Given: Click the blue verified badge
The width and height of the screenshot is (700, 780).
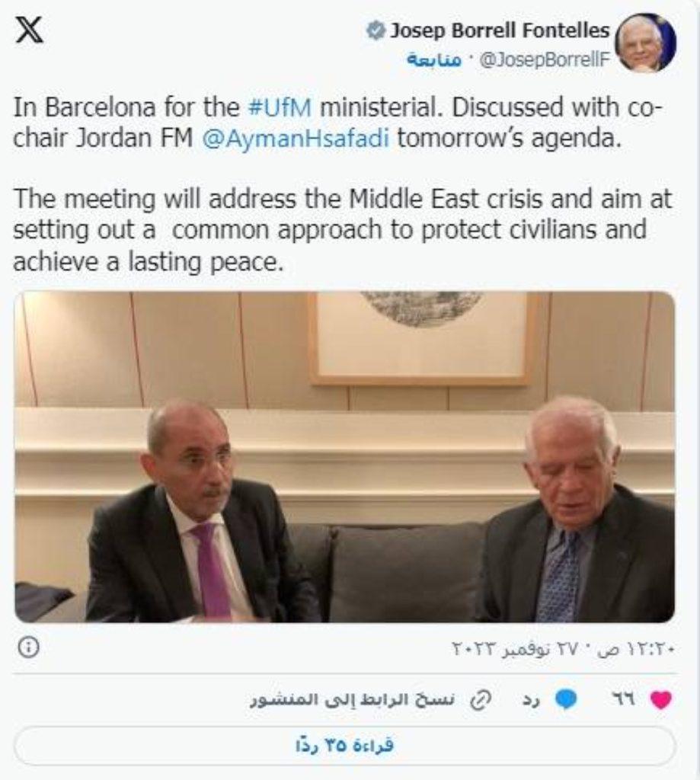Looking at the screenshot, I should pyautogui.click(x=376, y=30).
